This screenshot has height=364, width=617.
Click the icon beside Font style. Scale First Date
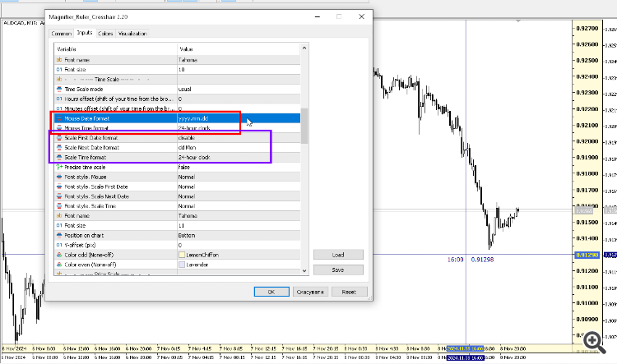59,187
